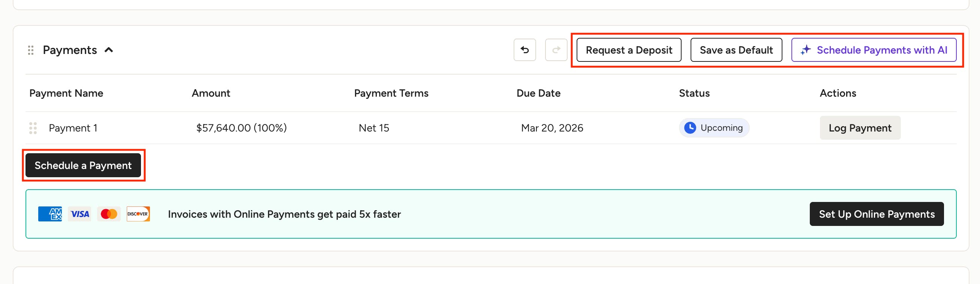Image resolution: width=980 pixels, height=284 pixels.
Task: Click the undo arrow icon
Action: [x=524, y=50]
